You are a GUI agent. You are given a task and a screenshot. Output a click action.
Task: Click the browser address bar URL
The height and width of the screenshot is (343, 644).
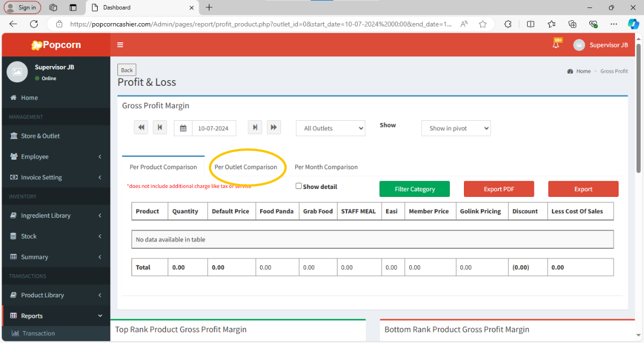261,24
